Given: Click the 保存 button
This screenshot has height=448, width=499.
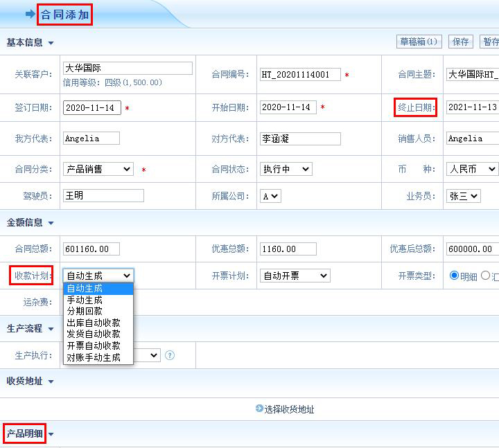Looking at the screenshot, I should [x=461, y=42].
